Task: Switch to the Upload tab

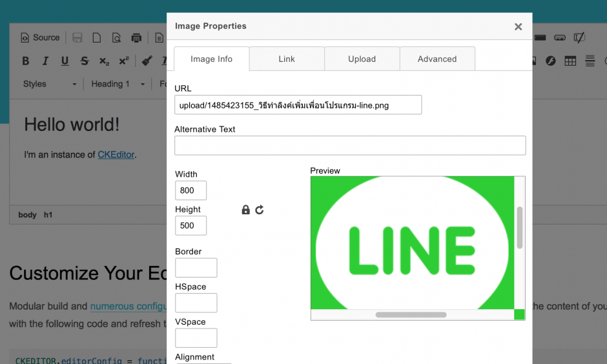Action: 362,59
